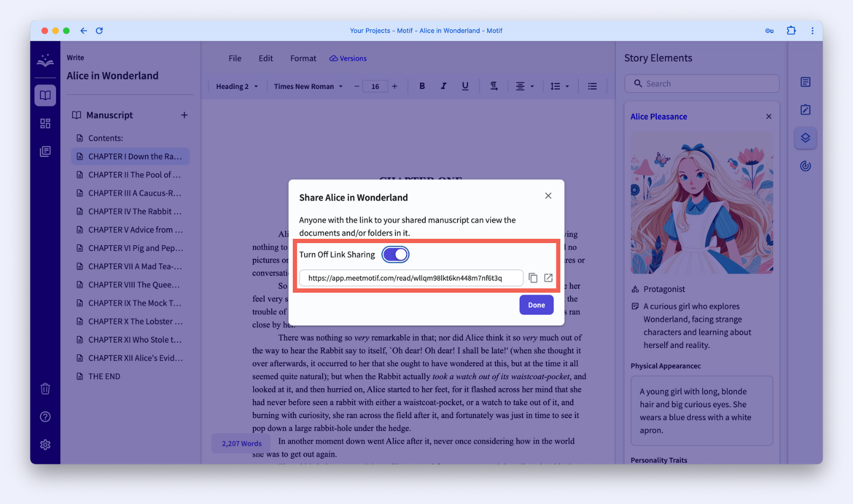
Task: Toggle paragraph indent formatting icon
Action: 494,86
